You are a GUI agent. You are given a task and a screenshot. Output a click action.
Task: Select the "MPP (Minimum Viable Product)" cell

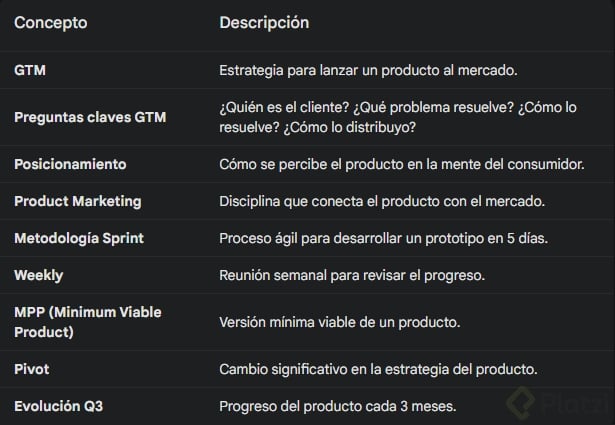point(88,322)
